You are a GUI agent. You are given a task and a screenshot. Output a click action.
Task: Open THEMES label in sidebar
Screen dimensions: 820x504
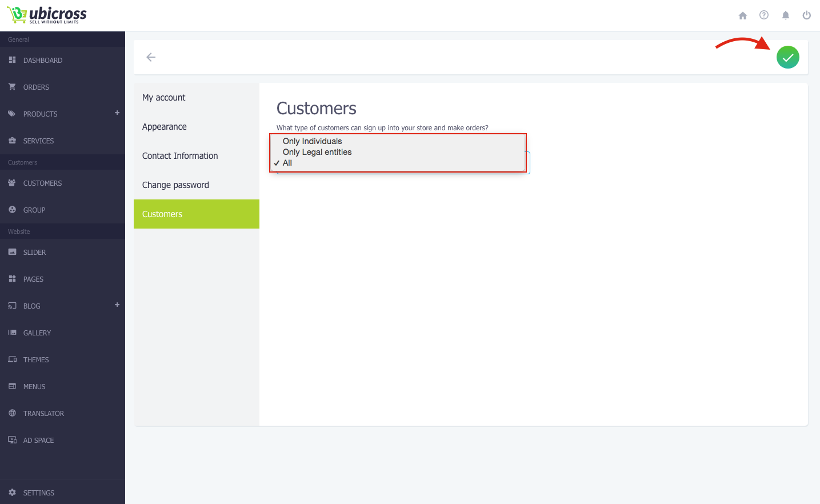point(36,360)
